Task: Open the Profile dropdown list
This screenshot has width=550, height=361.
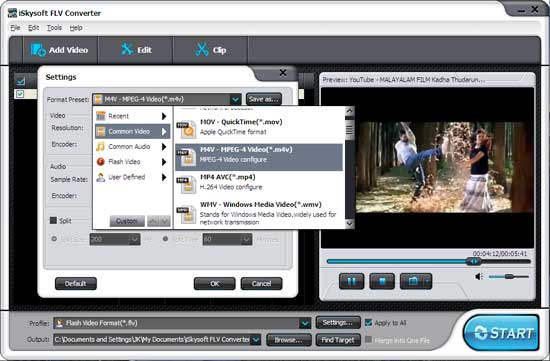Action: click(305, 323)
